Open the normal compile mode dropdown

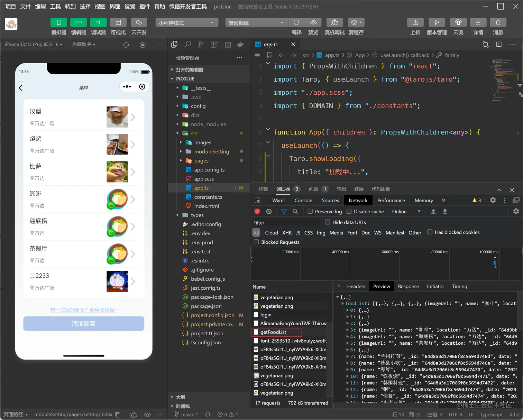click(x=257, y=23)
